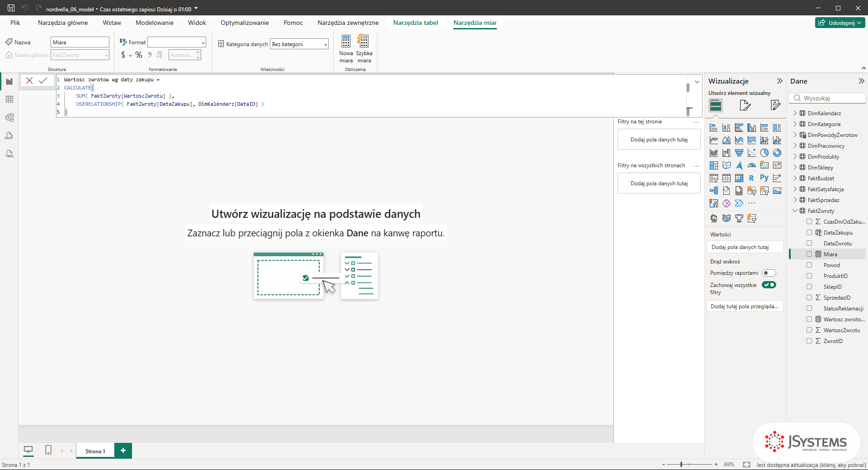868x470 pixels.
Task: Switch to Narzędzia tabel tab
Action: (415, 23)
